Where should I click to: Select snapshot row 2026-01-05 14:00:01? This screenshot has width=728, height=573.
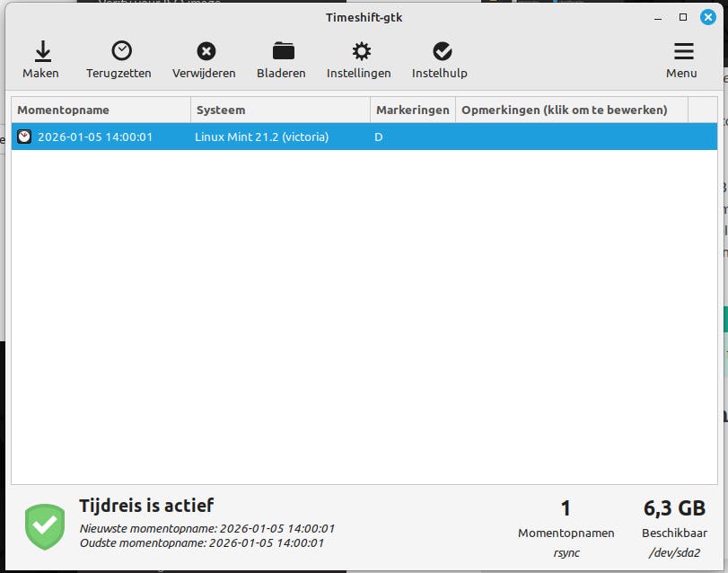364,137
